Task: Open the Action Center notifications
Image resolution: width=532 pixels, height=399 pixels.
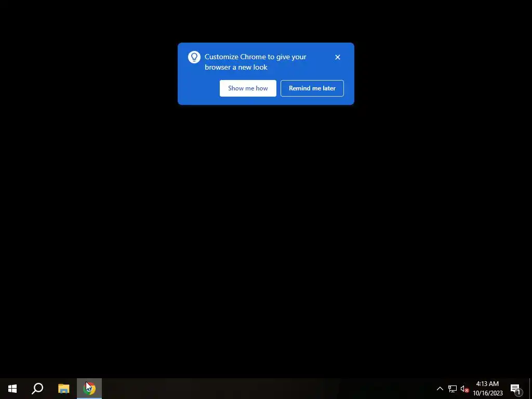Action: coord(515,389)
